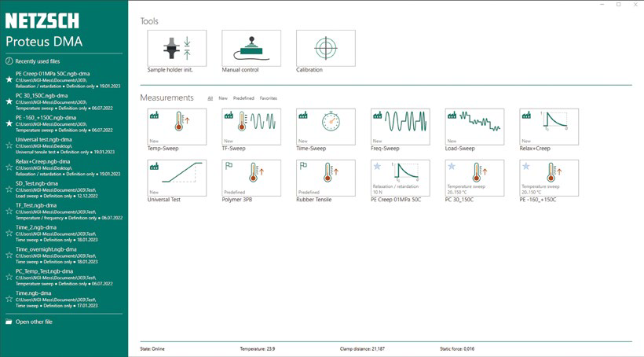Start a new Time-Sweep measurement
This screenshot has height=357, width=644.
[x=326, y=127]
